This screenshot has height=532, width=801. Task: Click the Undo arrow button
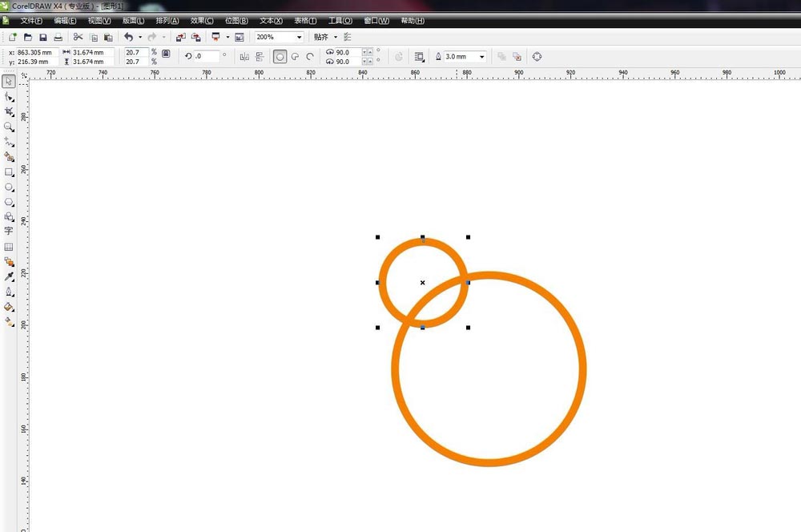pos(128,37)
